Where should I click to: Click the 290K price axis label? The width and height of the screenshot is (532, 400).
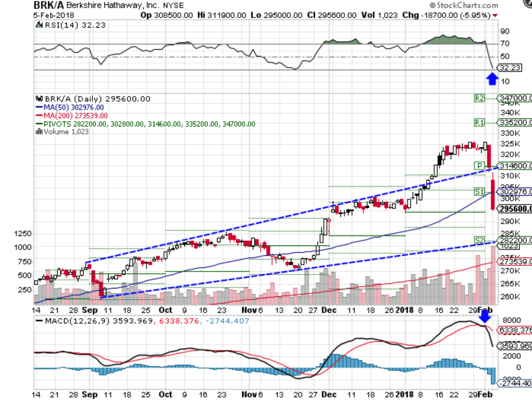[x=510, y=221]
